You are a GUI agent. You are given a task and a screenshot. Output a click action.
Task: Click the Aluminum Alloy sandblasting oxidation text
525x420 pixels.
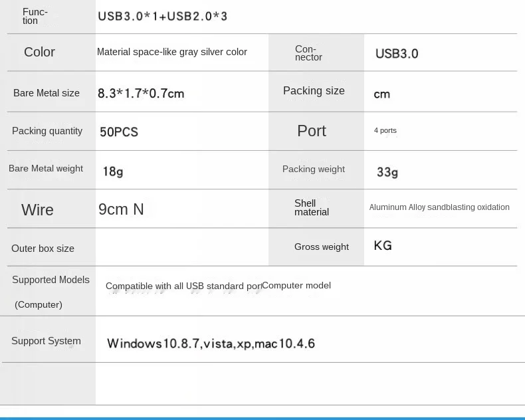(x=439, y=207)
